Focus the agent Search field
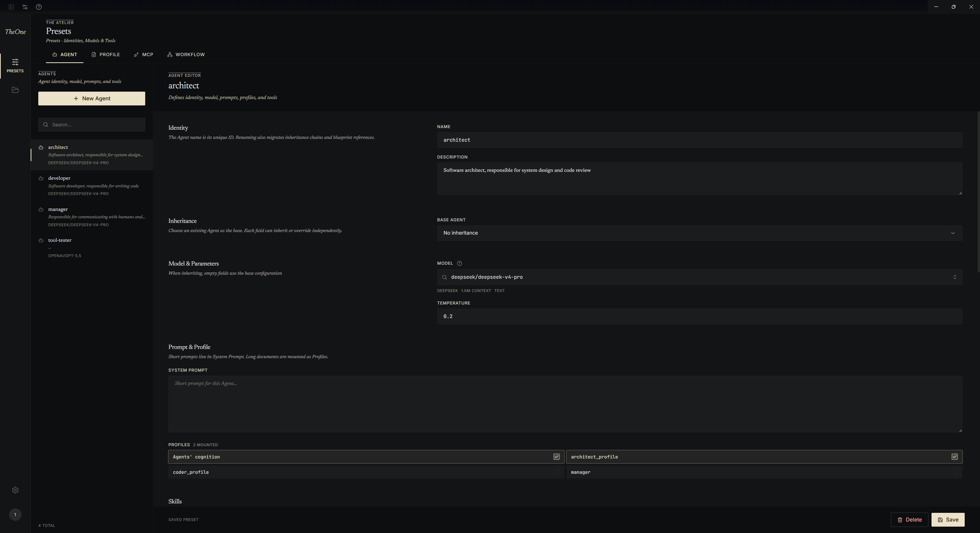980x533 pixels. coord(92,125)
